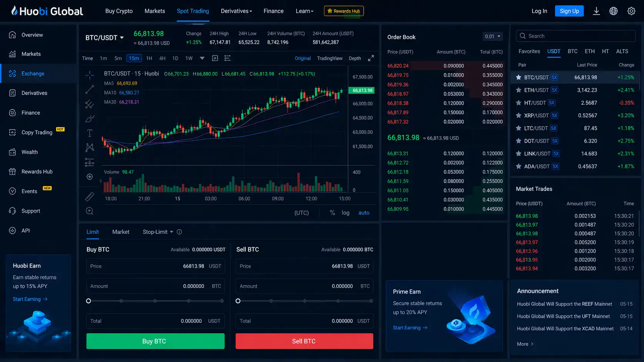The width and height of the screenshot is (644, 362).
Task: Switch to the Favorites tab
Action: 529,51
